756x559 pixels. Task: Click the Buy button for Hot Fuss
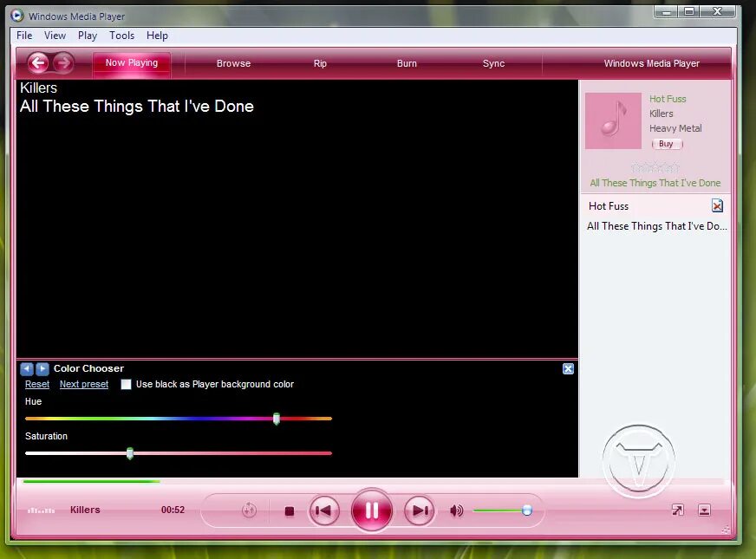pyautogui.click(x=668, y=144)
